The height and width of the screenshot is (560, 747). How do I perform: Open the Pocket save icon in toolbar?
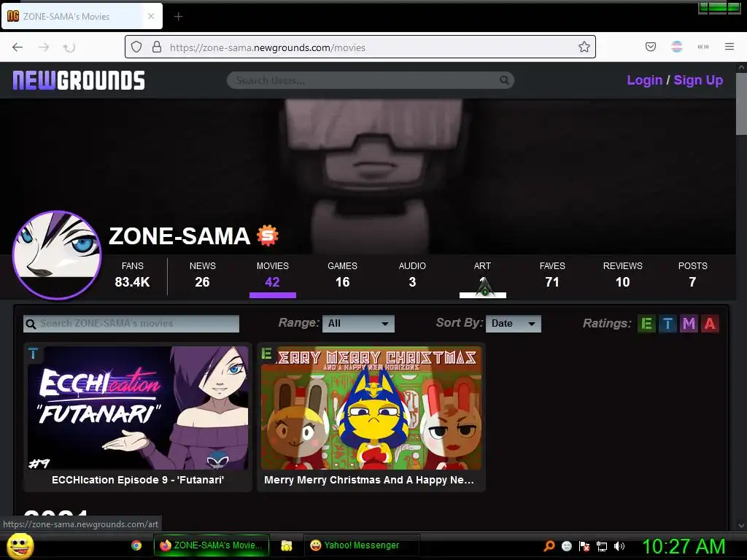pos(651,47)
